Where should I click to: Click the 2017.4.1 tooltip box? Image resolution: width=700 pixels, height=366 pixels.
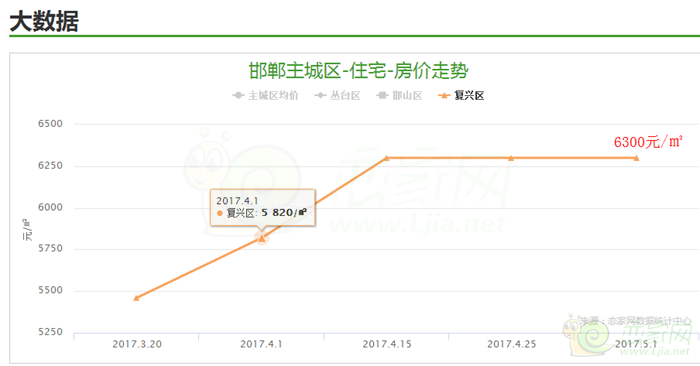(x=263, y=208)
